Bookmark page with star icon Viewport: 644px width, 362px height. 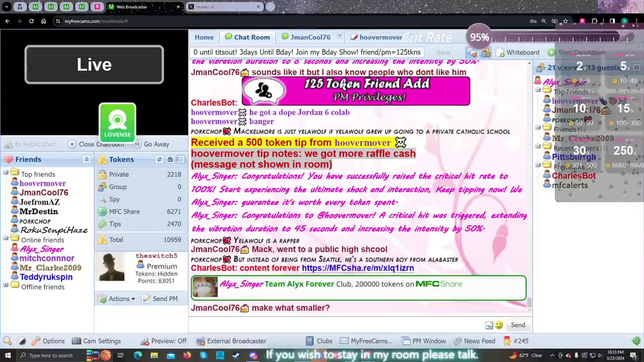[566, 21]
